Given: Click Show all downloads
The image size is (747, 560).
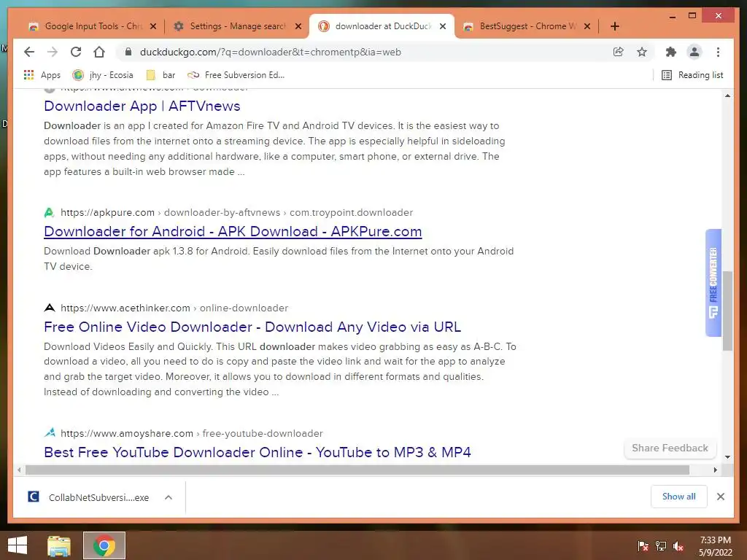Looking at the screenshot, I should point(679,497).
